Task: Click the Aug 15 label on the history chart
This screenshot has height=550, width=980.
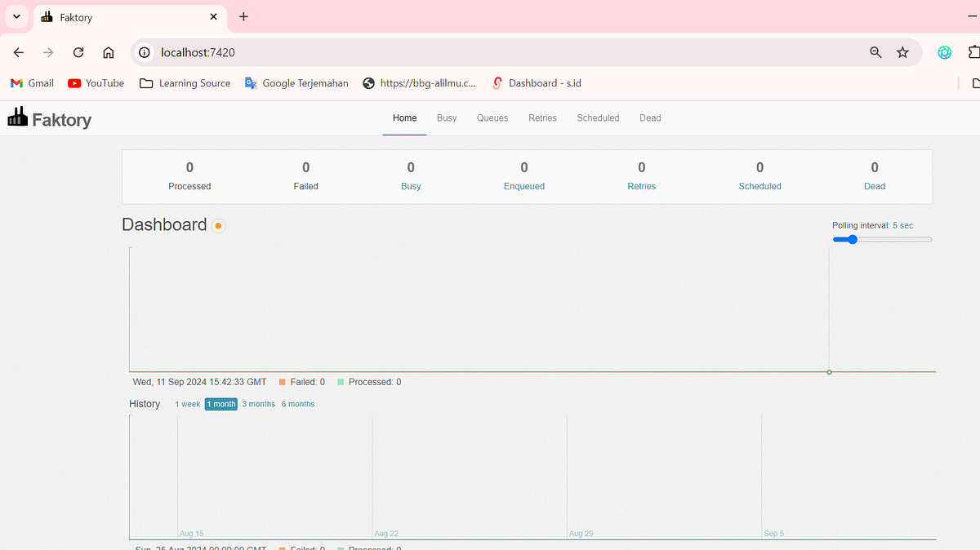Action: point(192,534)
